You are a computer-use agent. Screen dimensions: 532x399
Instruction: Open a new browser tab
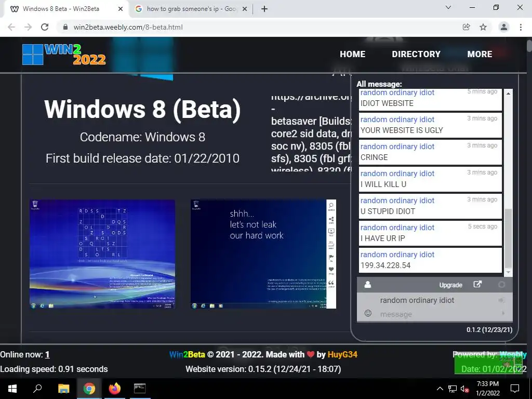pos(264,9)
